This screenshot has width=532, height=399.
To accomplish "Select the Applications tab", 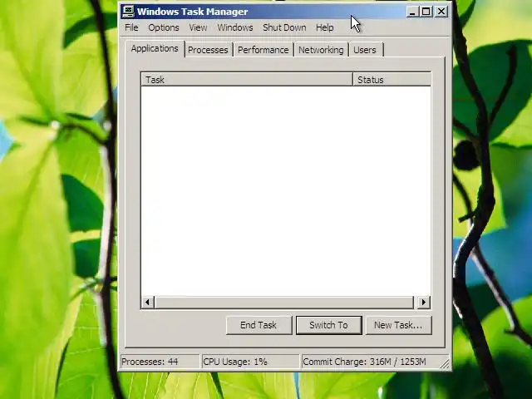I will [x=155, y=48].
